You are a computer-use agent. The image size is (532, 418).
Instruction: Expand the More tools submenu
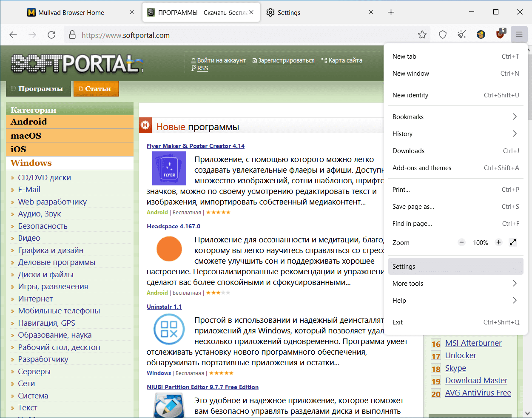tap(456, 284)
